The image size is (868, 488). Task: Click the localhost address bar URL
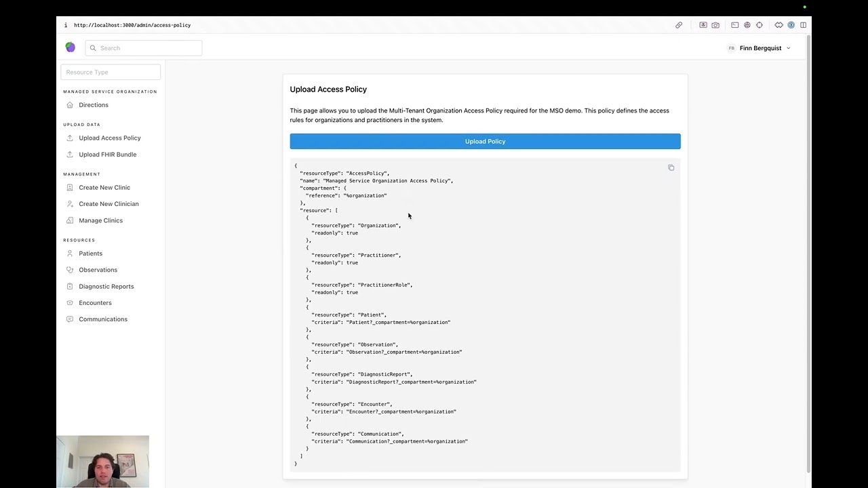pyautogui.click(x=132, y=25)
